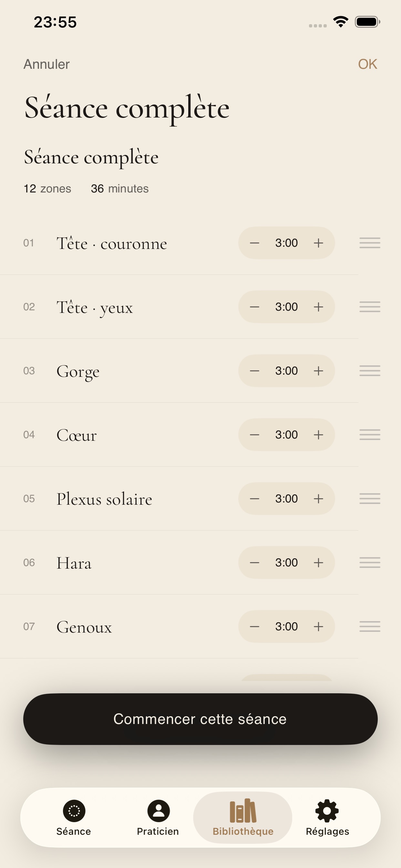Confirm changes with OK

click(x=367, y=64)
